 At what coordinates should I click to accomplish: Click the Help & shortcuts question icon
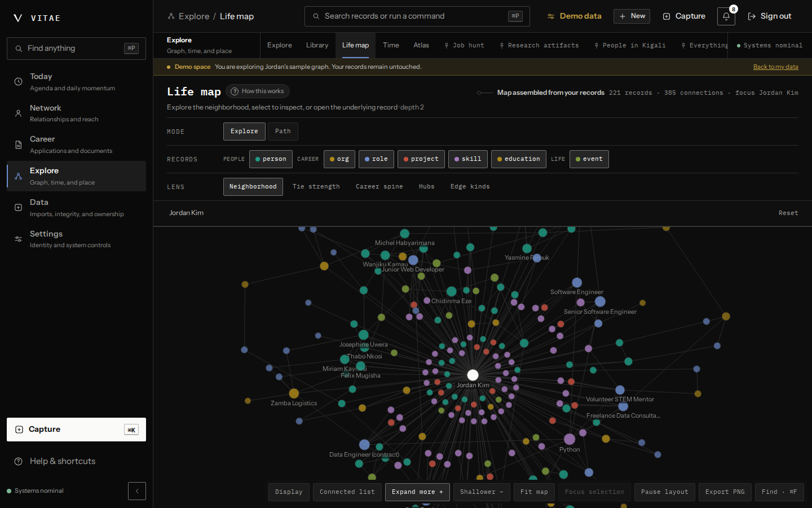pyautogui.click(x=19, y=461)
